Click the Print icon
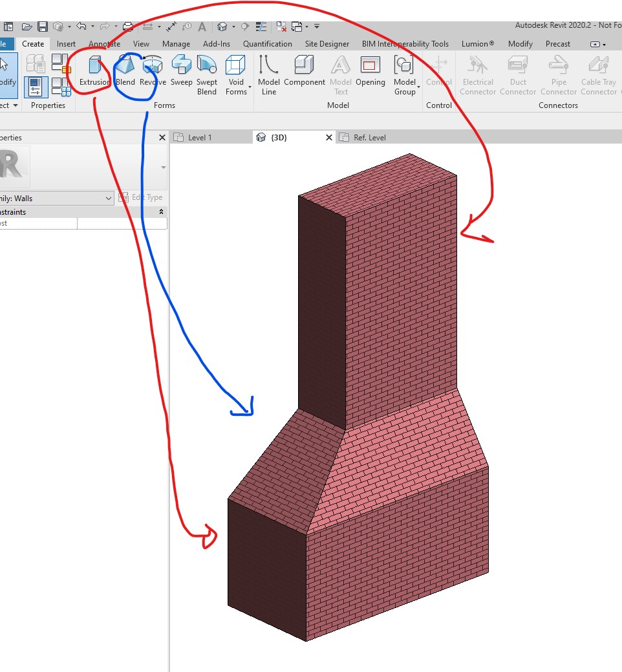The width and height of the screenshot is (622, 672). 127,27
